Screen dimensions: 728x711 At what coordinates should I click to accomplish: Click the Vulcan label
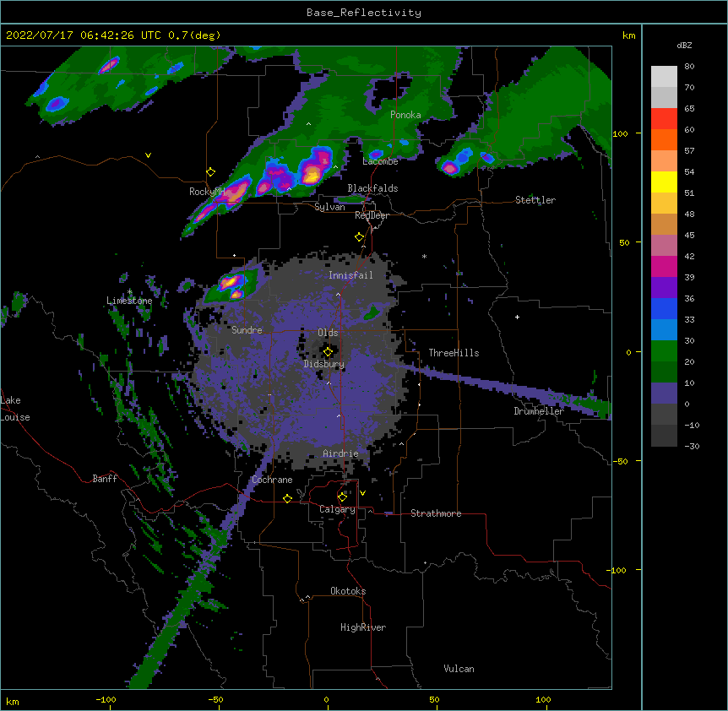click(459, 669)
